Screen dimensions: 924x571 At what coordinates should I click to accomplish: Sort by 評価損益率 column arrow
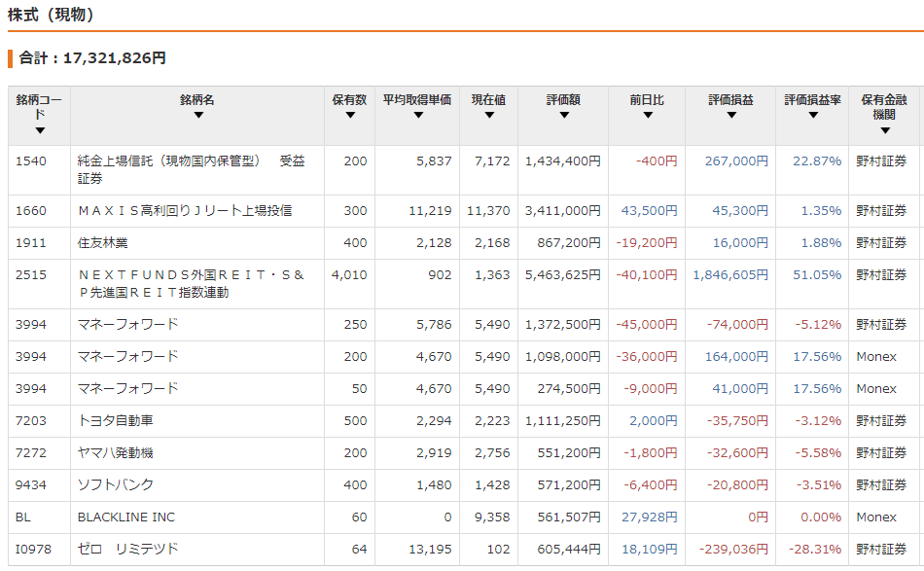pos(813,115)
